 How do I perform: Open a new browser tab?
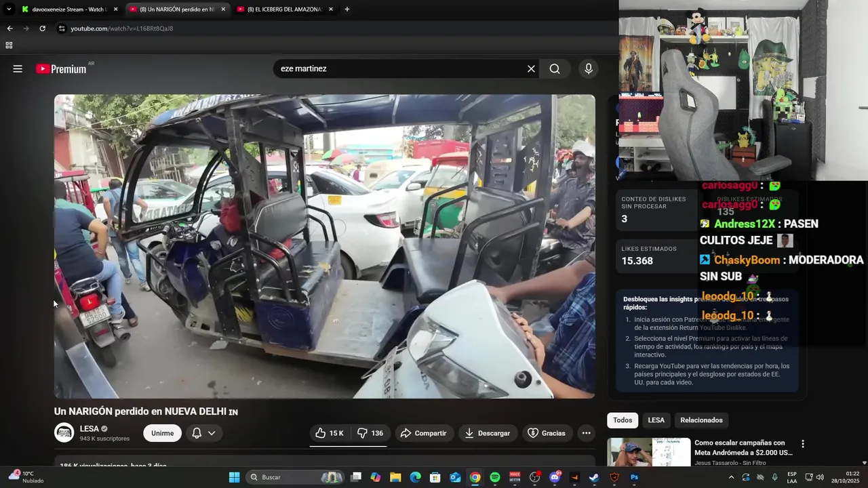347,9
